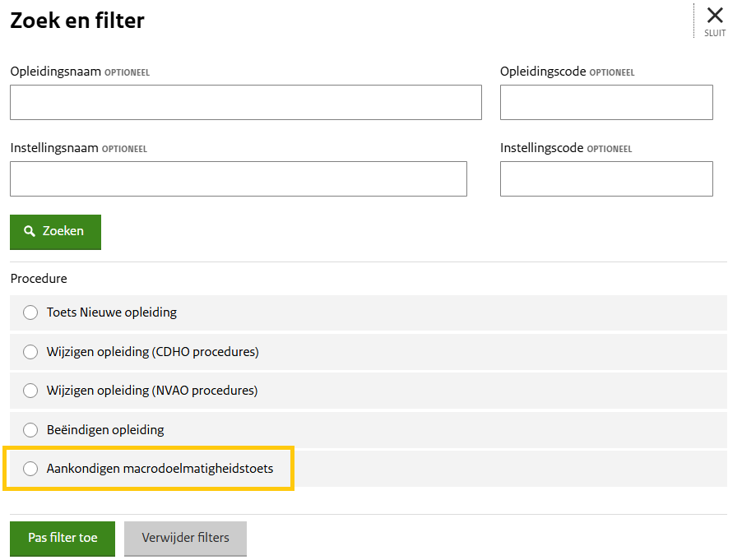The image size is (742, 560).
Task: Click the Opleidingsnaam input field
Action: 246,102
